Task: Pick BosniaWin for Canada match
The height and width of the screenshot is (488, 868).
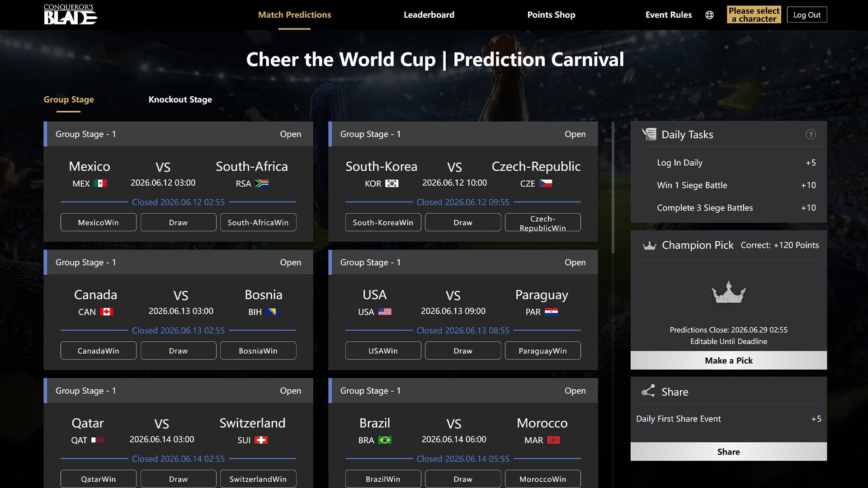Action: 258,351
